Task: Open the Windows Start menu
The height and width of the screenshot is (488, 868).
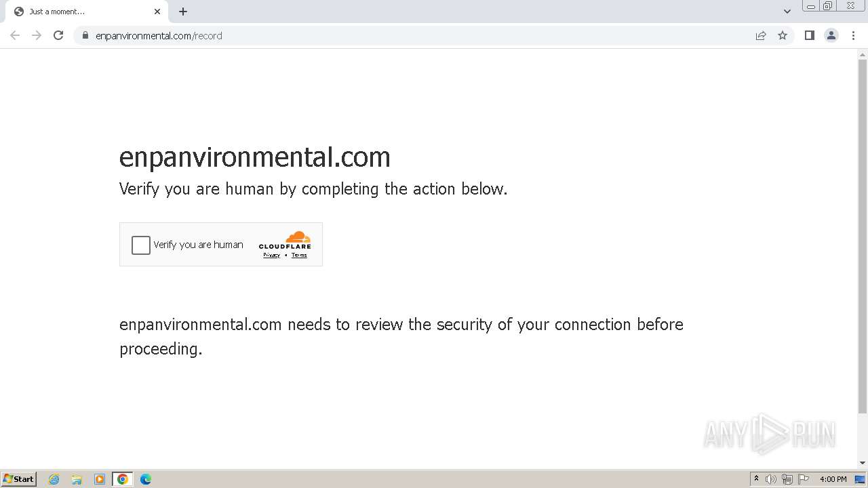Action: [19, 479]
